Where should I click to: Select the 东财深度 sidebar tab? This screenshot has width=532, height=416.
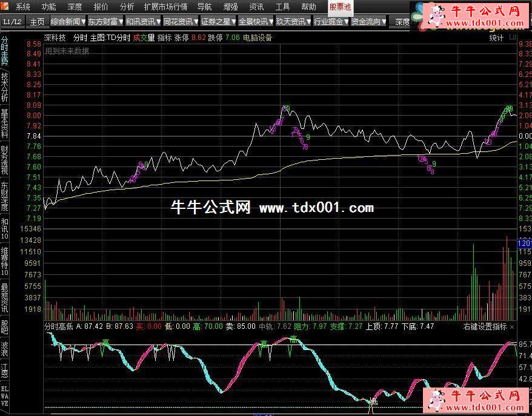point(4,196)
